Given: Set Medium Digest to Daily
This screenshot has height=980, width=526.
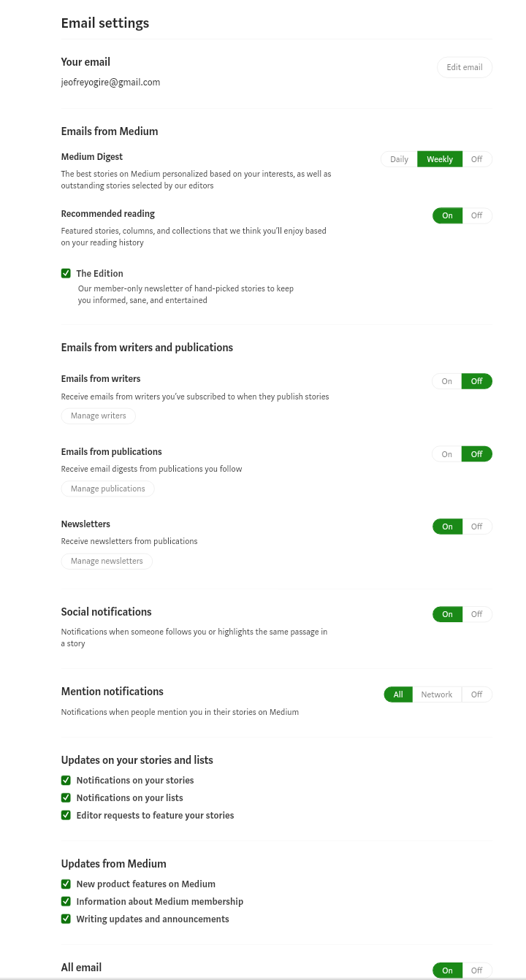Looking at the screenshot, I should coord(399,159).
